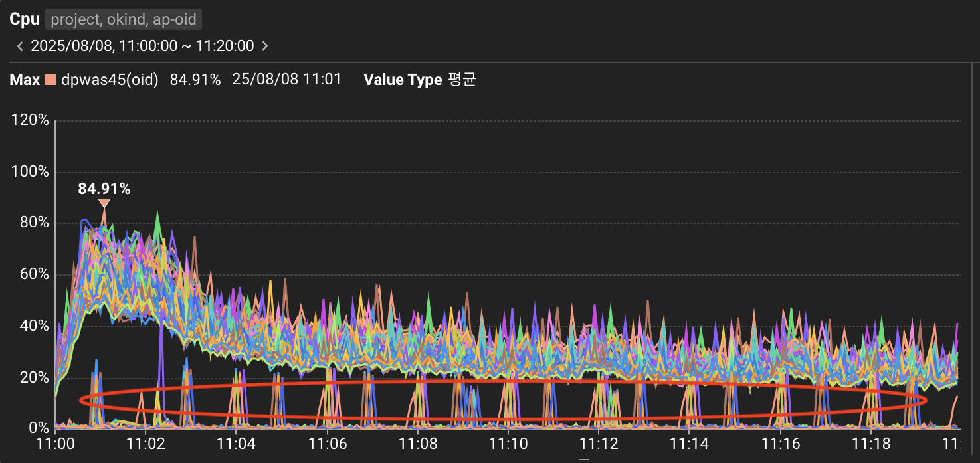Click the Max label in header

point(25,80)
